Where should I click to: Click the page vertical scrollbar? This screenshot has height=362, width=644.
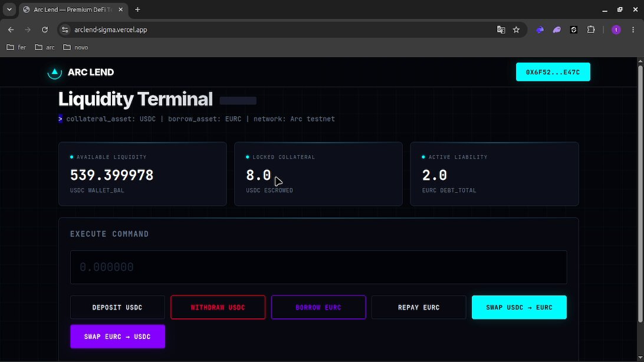(640, 193)
